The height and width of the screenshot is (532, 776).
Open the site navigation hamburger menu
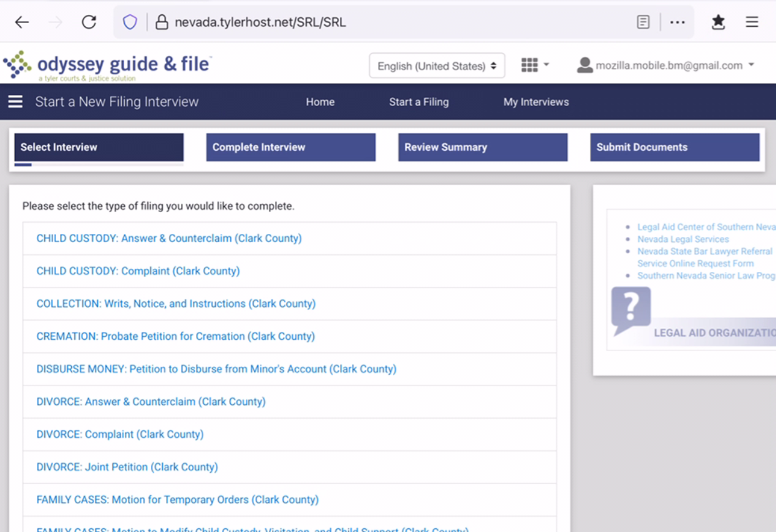pos(15,101)
